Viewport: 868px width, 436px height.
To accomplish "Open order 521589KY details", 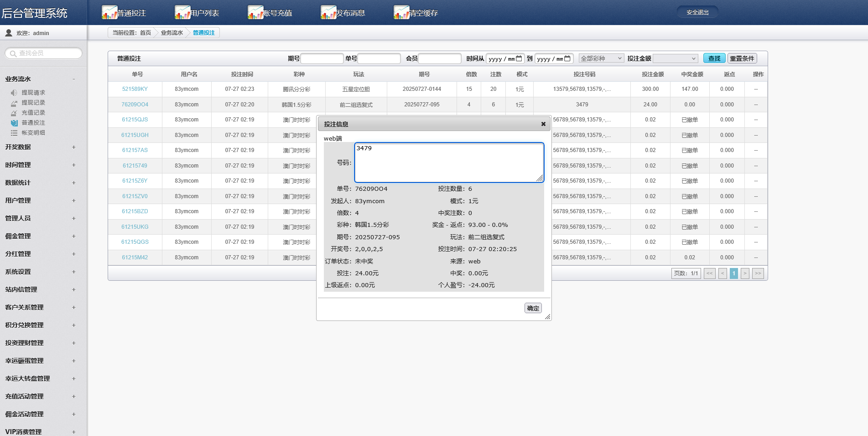I will pos(135,89).
